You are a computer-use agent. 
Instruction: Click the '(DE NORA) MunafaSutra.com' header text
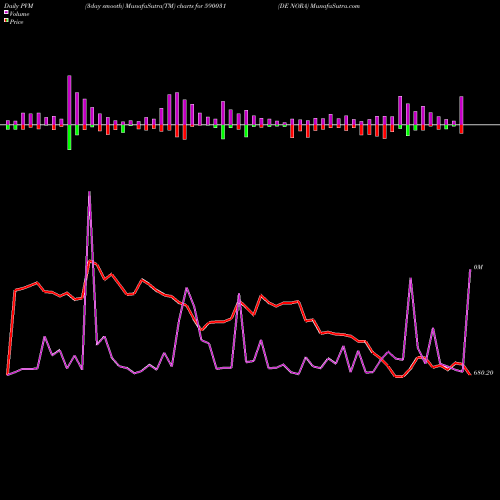pos(319,6)
